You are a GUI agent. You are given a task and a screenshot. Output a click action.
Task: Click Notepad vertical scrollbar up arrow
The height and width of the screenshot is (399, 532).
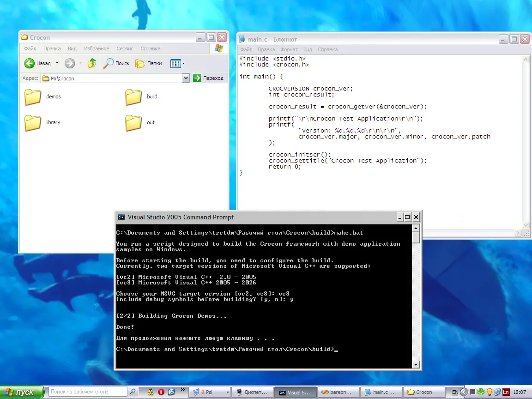[x=526, y=60]
